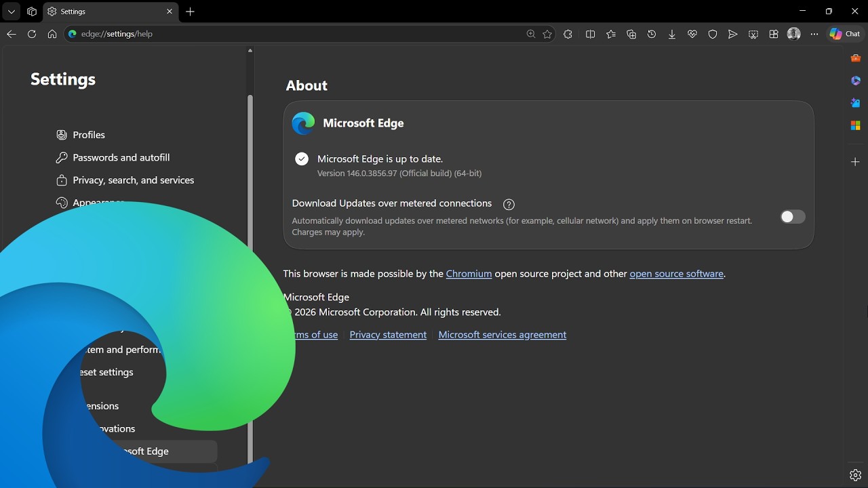Open Browser essentials heartbeat icon
Screen dimensions: 868x488
pyautogui.click(x=692, y=34)
